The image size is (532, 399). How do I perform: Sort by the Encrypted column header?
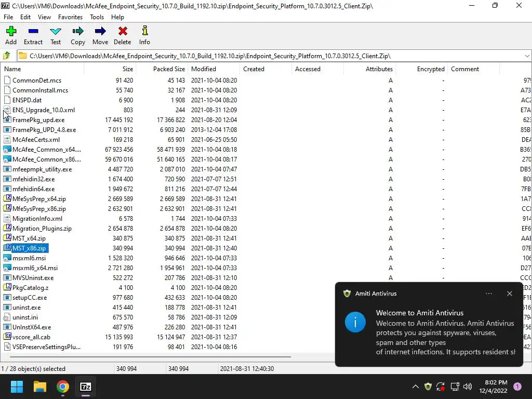tap(421, 69)
